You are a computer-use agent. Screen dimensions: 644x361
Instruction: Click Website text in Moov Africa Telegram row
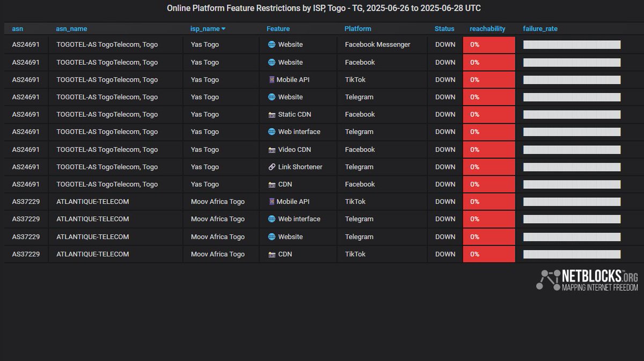click(290, 237)
